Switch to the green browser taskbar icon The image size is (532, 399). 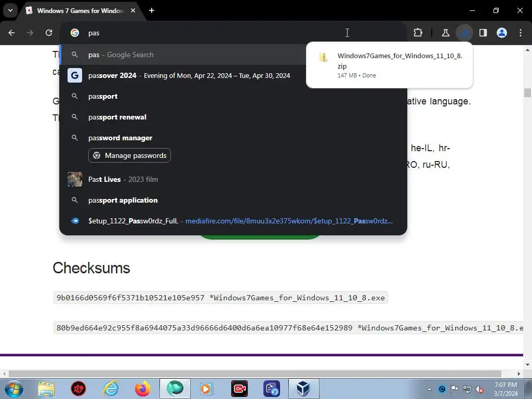(175, 389)
